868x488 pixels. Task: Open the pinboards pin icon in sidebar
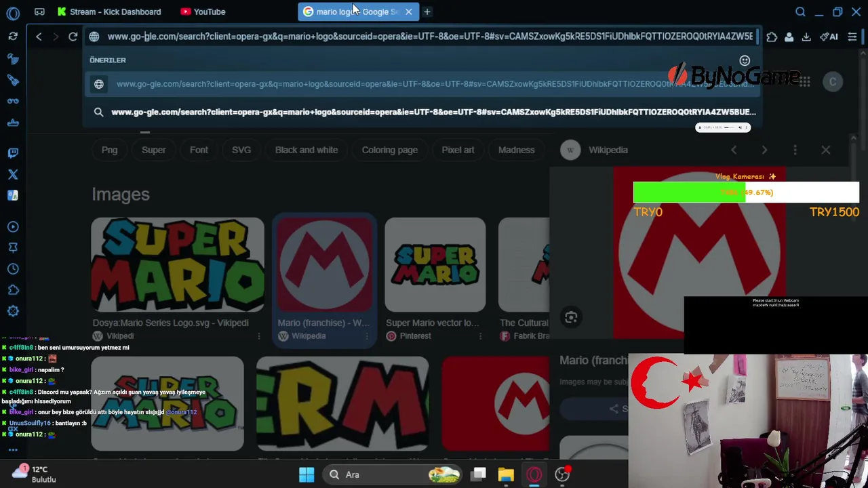[13, 248]
